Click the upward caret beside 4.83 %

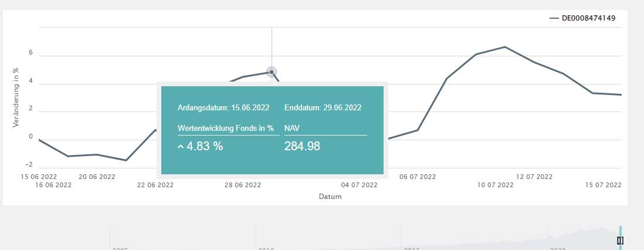pyautogui.click(x=181, y=147)
